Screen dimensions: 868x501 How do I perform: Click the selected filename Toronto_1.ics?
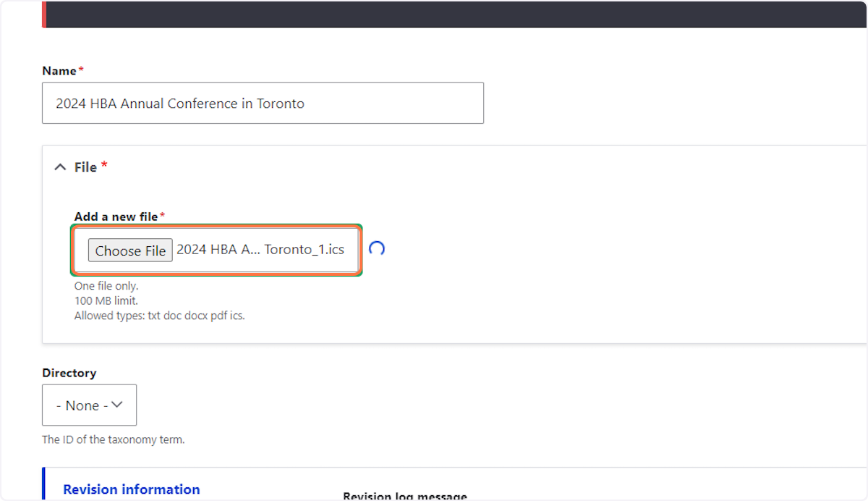coord(260,250)
